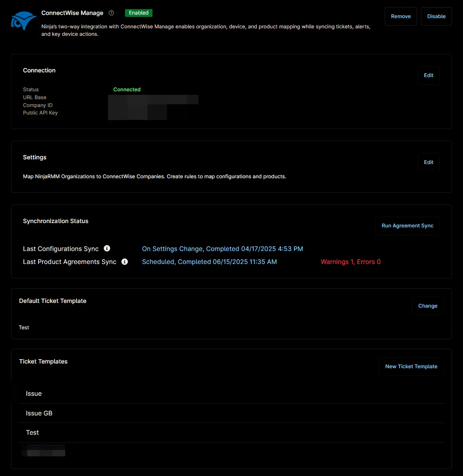Click the URL Base label
The image size is (463, 476).
coord(35,98)
